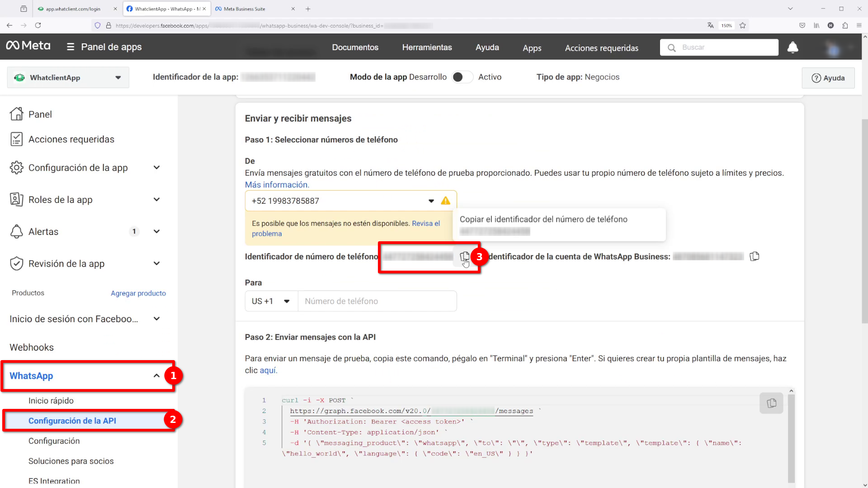Open Acciones requeridas in top bar
868x488 pixels.
pos(601,48)
